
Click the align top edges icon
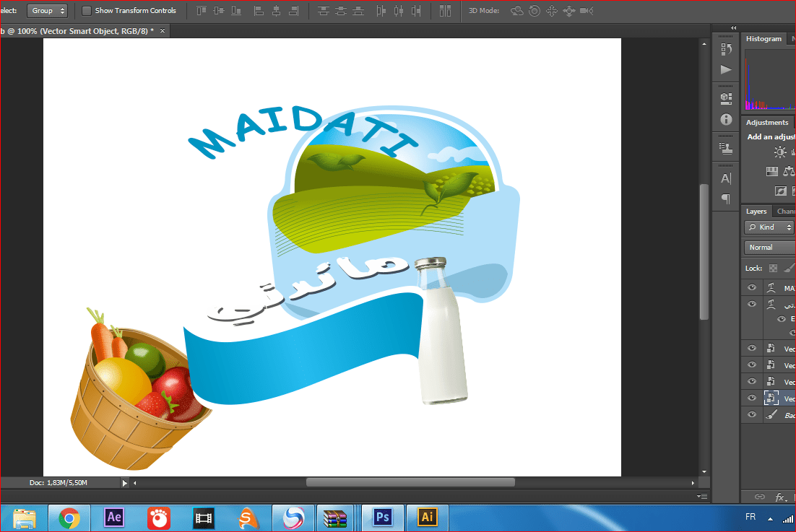(x=202, y=11)
